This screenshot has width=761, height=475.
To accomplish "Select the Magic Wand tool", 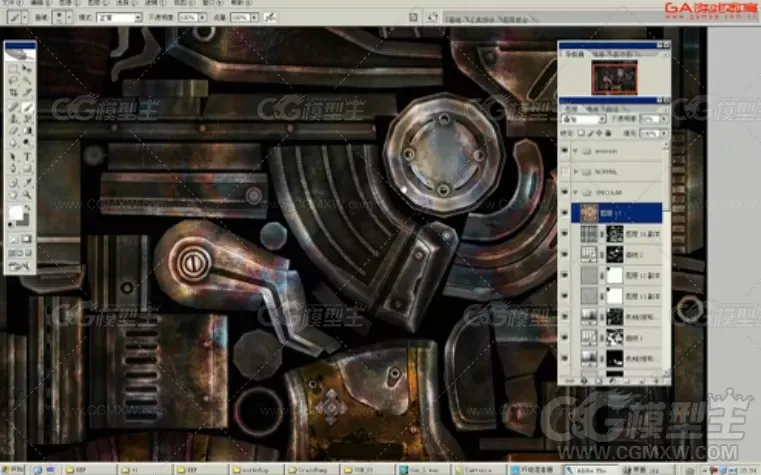I will pos(27,81).
